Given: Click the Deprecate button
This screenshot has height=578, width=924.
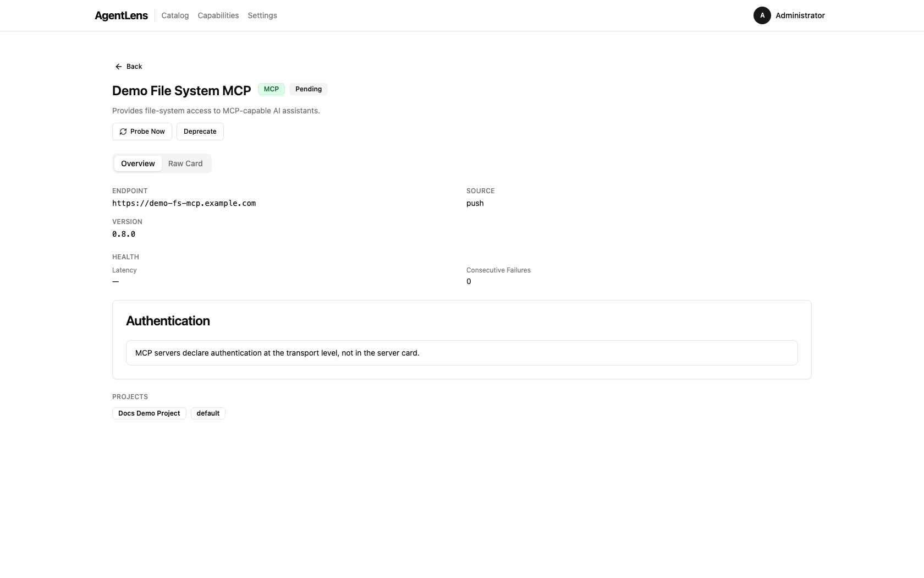Looking at the screenshot, I should (x=200, y=132).
